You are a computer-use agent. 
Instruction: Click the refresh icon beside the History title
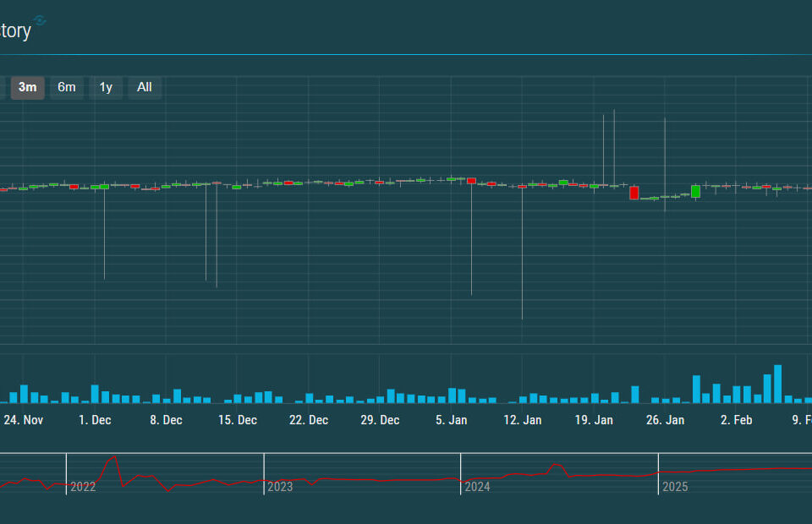click(x=41, y=21)
